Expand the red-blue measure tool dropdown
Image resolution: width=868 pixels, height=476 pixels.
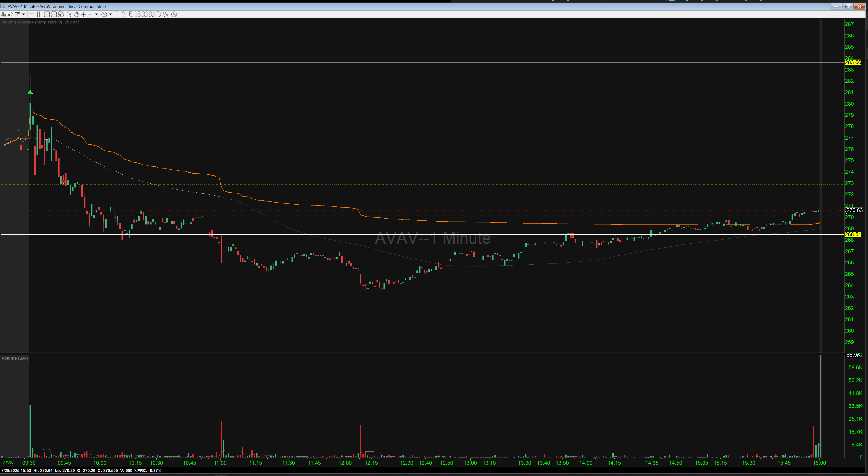(x=96, y=14)
